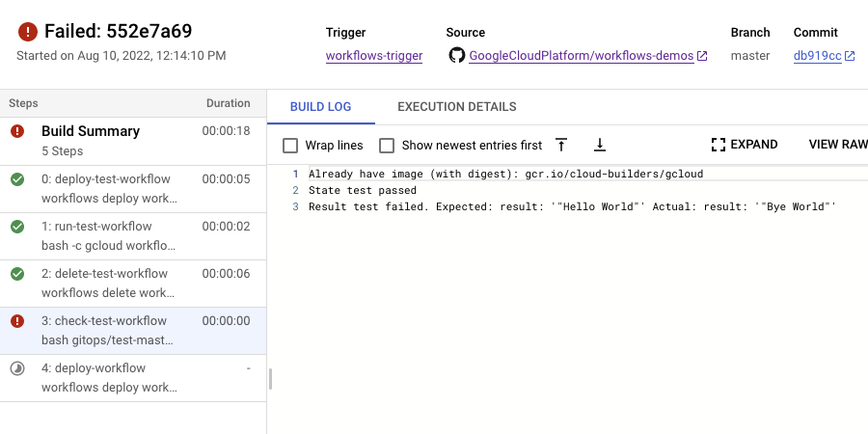Open the commit db919cc link
Image resolution: width=868 pixels, height=434 pixels.
point(816,56)
